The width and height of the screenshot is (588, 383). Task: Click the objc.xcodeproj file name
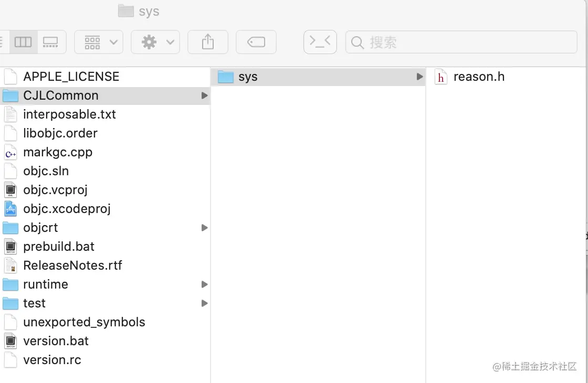67,209
